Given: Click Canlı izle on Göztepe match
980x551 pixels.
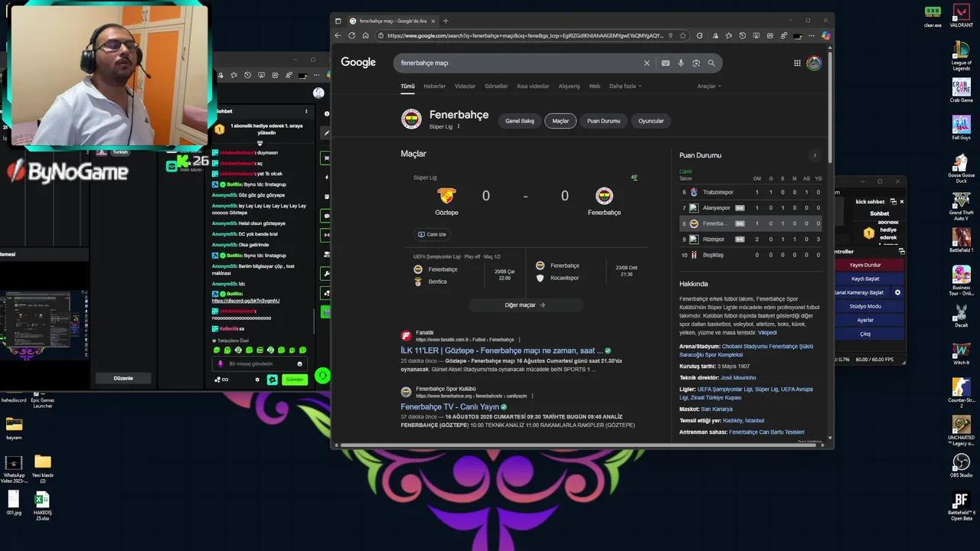Looking at the screenshot, I should [x=432, y=234].
